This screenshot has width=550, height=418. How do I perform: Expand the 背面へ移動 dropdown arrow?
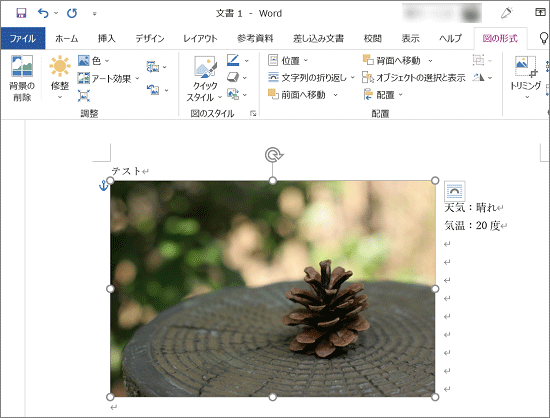430,61
